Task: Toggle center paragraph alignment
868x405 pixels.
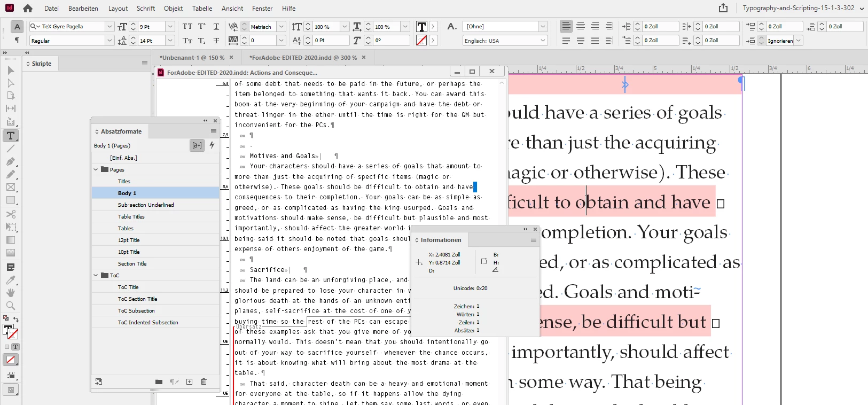Action: coord(581,26)
